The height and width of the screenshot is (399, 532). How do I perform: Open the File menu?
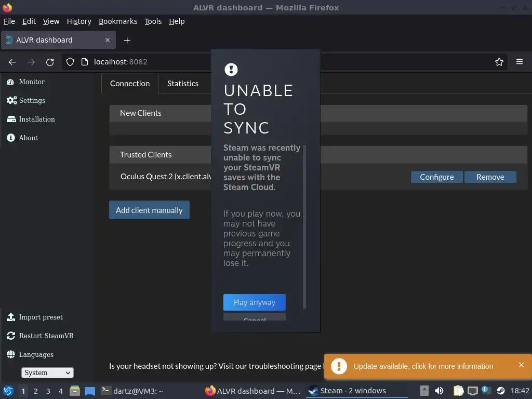click(9, 21)
